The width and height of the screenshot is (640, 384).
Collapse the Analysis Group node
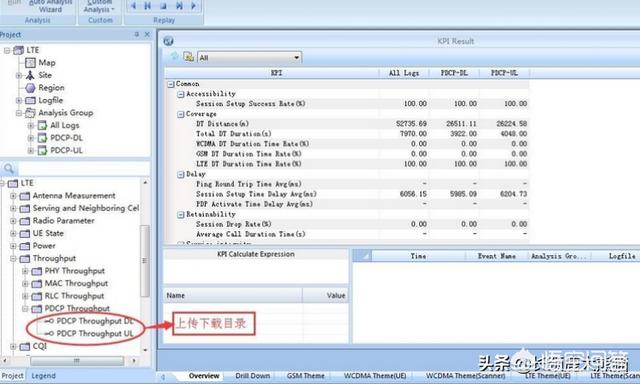tap(18, 113)
